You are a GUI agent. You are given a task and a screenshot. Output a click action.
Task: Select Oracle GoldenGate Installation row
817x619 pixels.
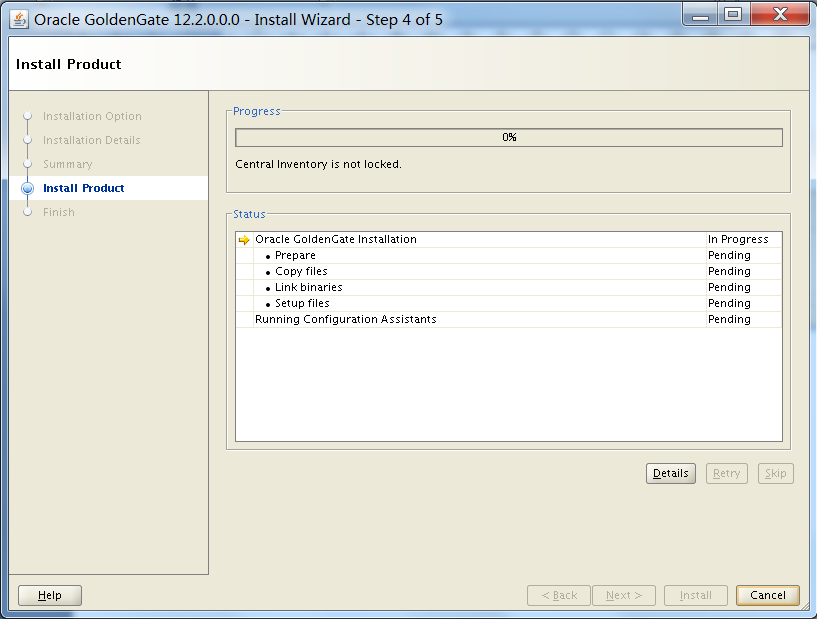point(509,239)
